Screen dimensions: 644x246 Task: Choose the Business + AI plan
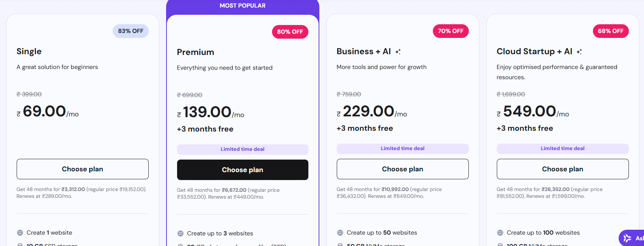tap(402, 169)
